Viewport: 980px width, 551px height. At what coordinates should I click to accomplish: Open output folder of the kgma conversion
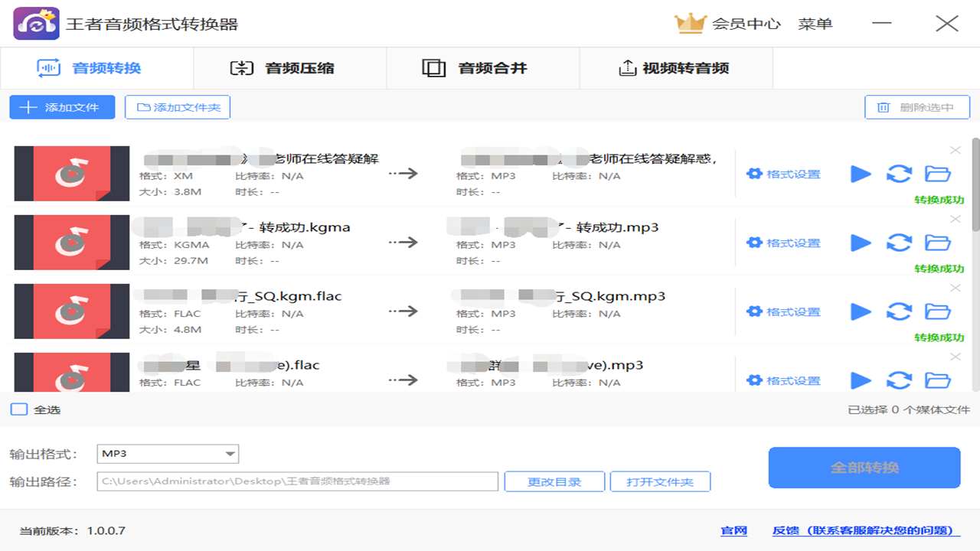(x=938, y=243)
